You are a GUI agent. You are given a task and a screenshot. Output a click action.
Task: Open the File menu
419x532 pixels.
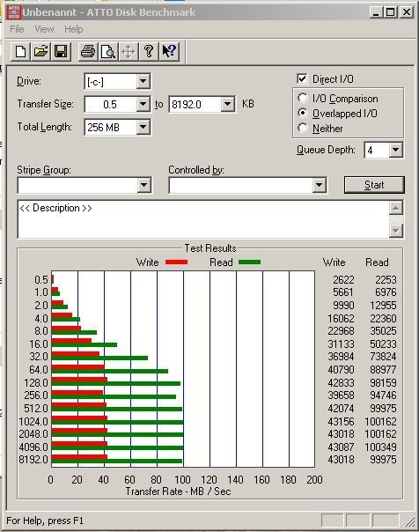17,29
